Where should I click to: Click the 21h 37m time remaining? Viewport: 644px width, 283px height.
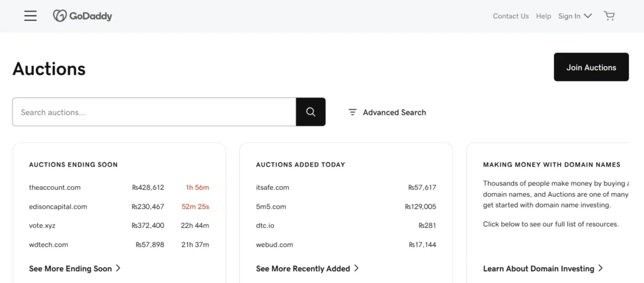click(196, 245)
